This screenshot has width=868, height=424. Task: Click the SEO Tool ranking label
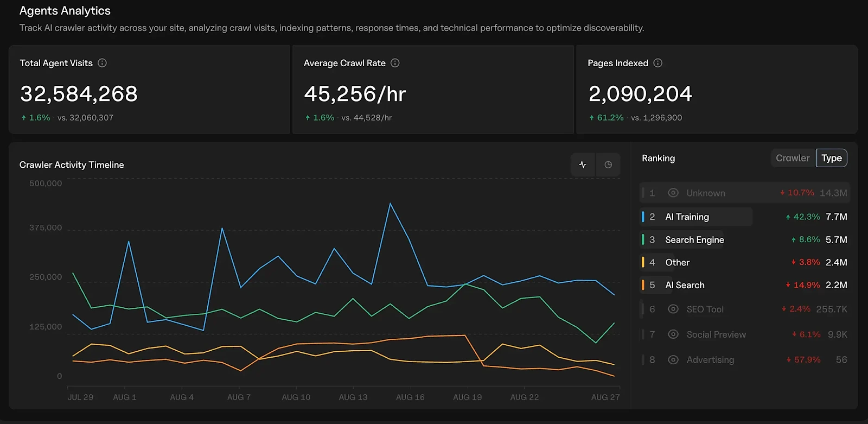point(705,309)
